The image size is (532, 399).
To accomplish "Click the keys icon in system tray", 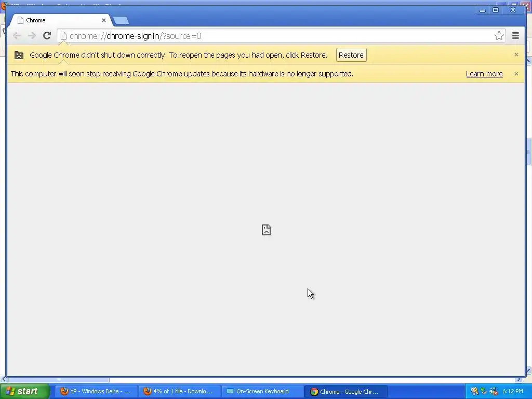I will [475, 391].
